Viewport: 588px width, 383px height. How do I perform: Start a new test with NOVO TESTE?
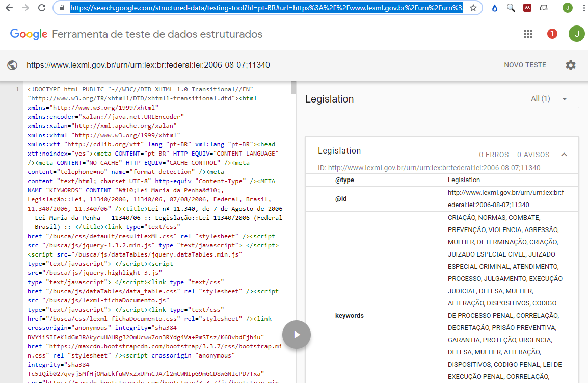click(525, 65)
